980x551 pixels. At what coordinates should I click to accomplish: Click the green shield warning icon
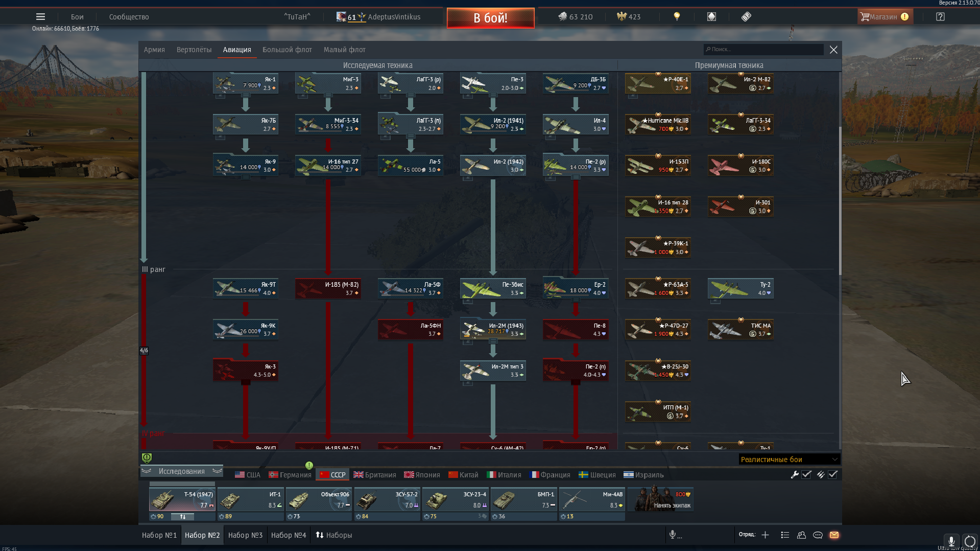(x=147, y=458)
